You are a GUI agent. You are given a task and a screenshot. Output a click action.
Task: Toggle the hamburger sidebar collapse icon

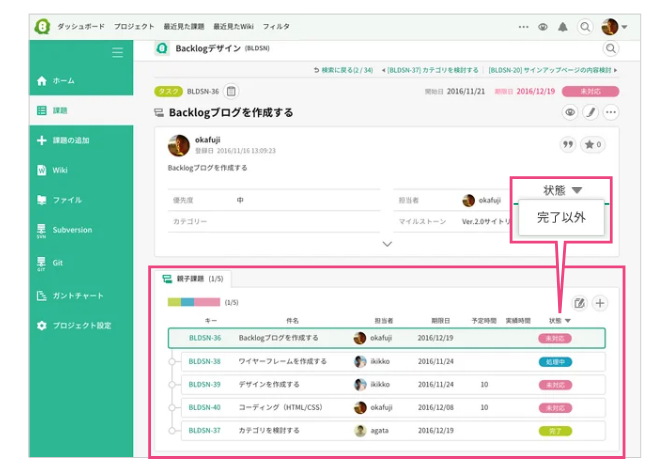click(x=118, y=52)
